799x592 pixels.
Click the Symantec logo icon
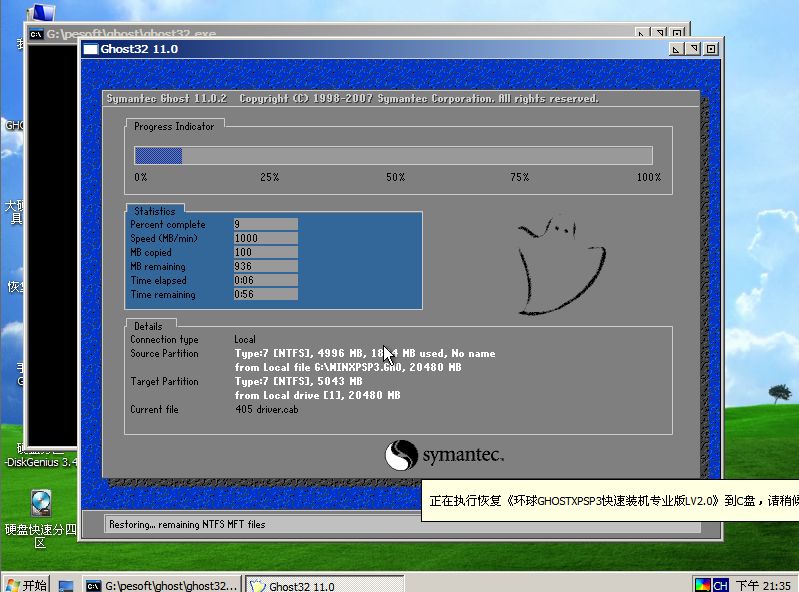point(400,456)
